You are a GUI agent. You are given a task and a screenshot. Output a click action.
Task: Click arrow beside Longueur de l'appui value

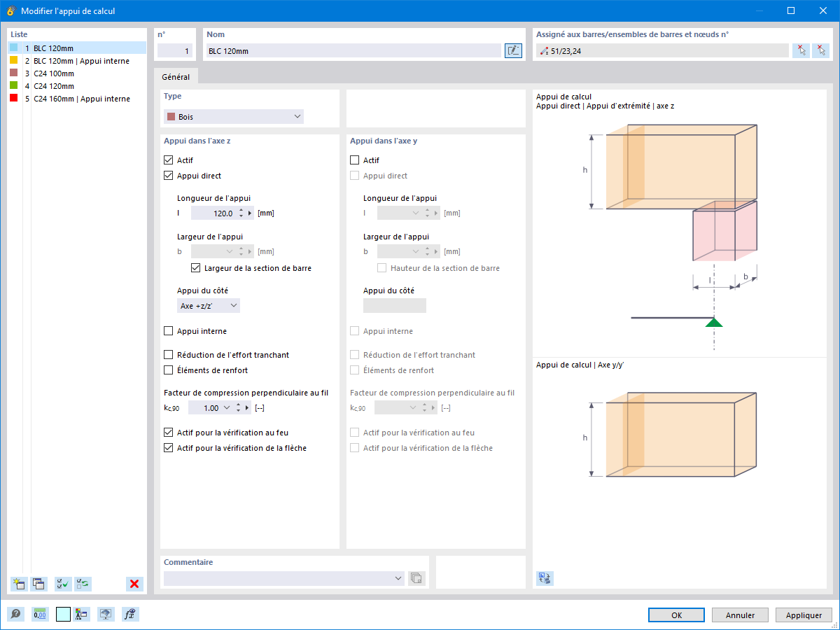point(250,213)
